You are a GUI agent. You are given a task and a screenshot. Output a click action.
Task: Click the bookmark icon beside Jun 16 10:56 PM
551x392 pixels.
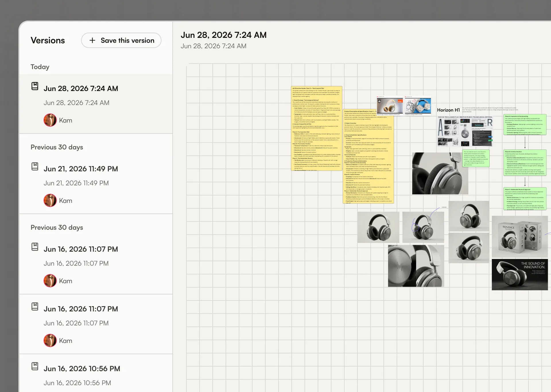pos(35,366)
